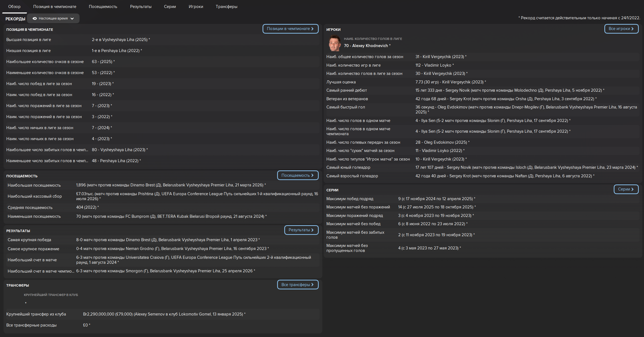Click Наибольшая посещаемость 1,896 entry
Screen dimensions: 644x337
(171, 185)
